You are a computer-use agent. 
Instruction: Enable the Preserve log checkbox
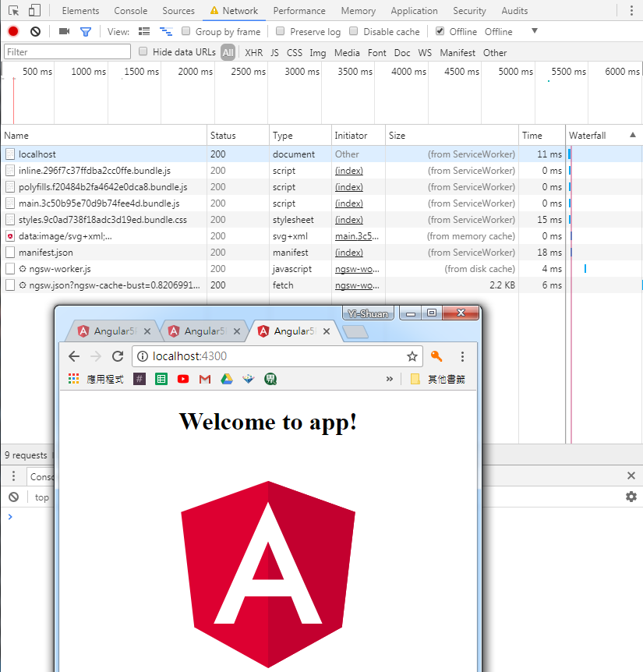280,31
